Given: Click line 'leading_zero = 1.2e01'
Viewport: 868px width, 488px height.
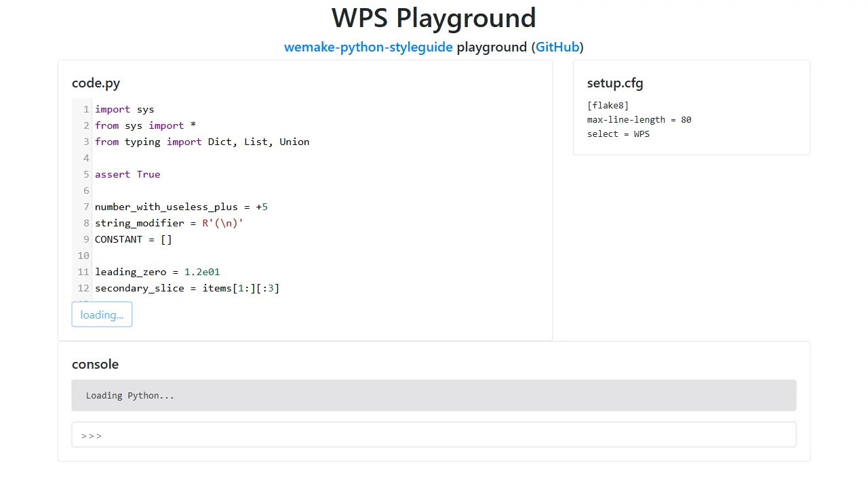Looking at the screenshot, I should pyautogui.click(x=157, y=272).
